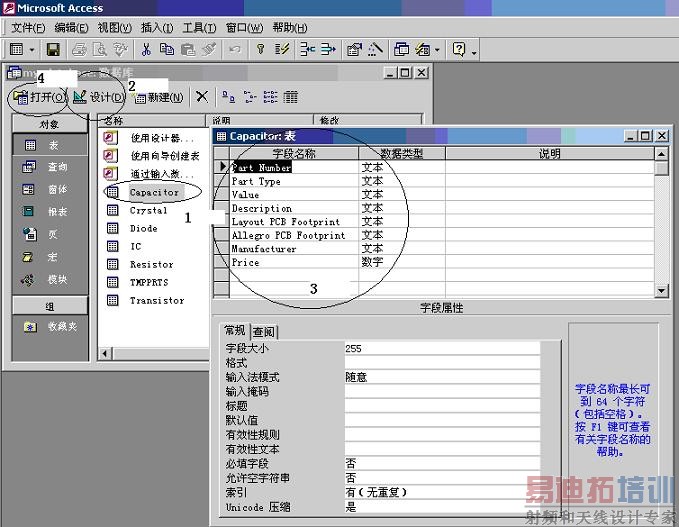Select the Resistor table in the list
The image size is (679, 527).
(152, 264)
